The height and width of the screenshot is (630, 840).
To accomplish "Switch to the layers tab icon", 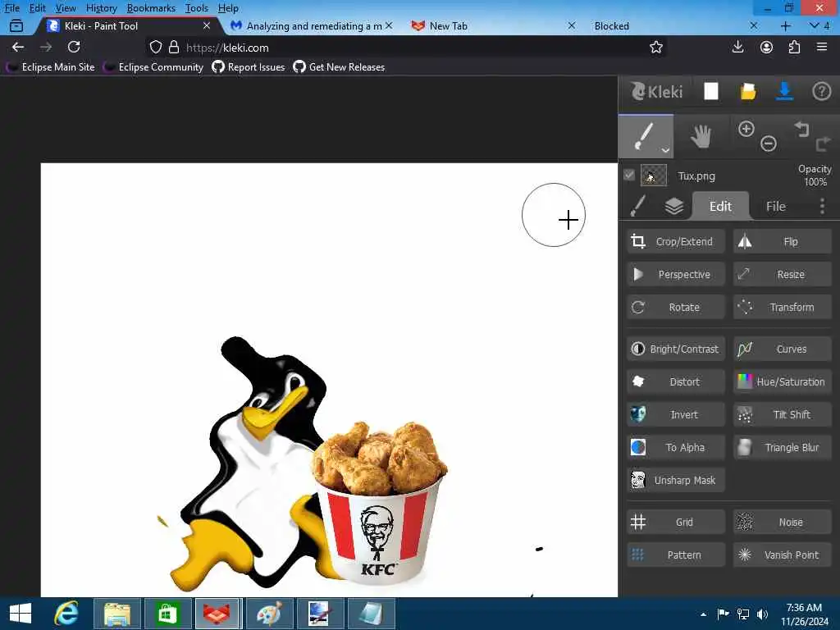I will coord(674,206).
